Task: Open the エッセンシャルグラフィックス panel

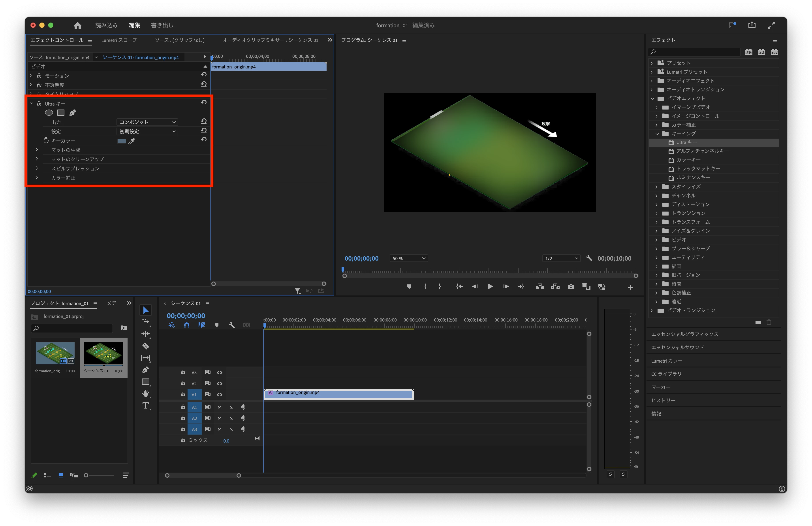Action: [x=684, y=334]
